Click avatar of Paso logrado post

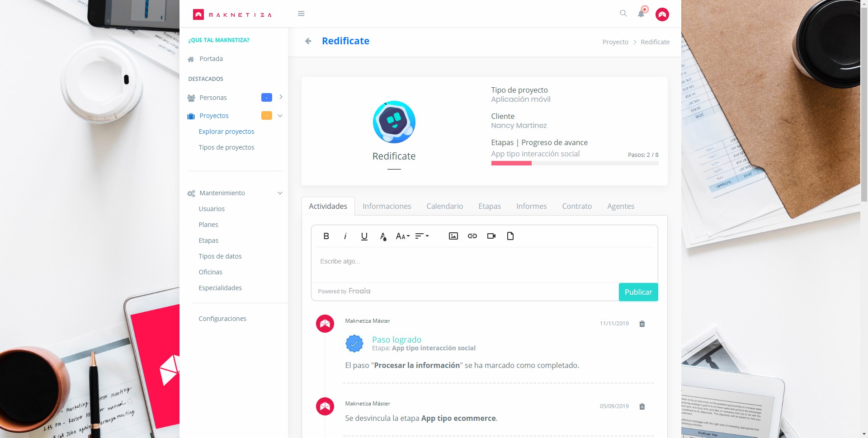(x=325, y=324)
